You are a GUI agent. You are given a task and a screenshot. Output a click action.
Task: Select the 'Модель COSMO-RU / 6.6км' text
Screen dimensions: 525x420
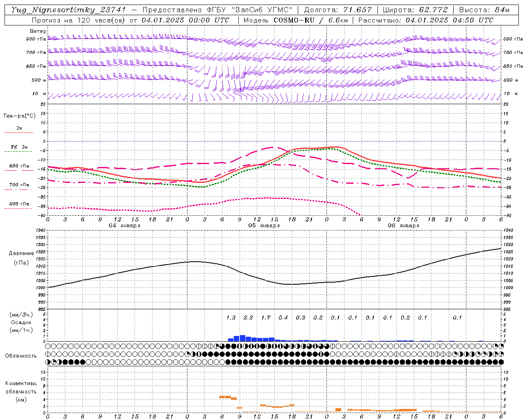point(296,20)
